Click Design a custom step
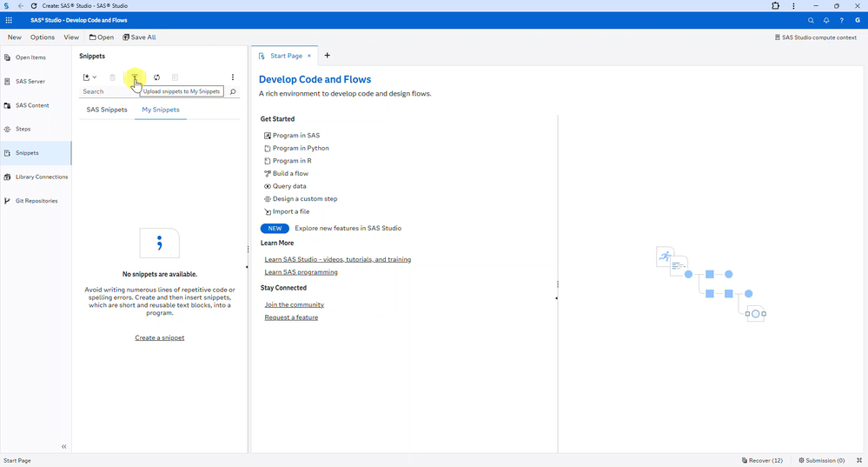Screen dimensions: 868x467 [x=301, y=199]
